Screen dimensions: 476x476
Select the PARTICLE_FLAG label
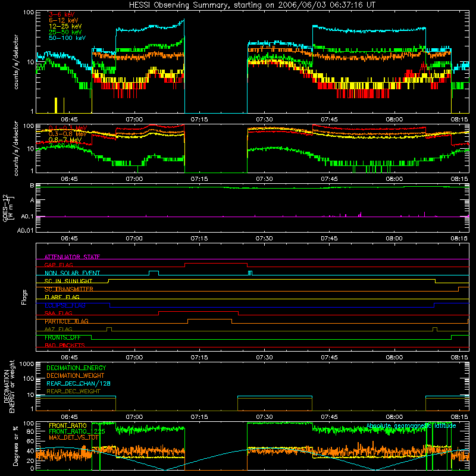(67, 321)
